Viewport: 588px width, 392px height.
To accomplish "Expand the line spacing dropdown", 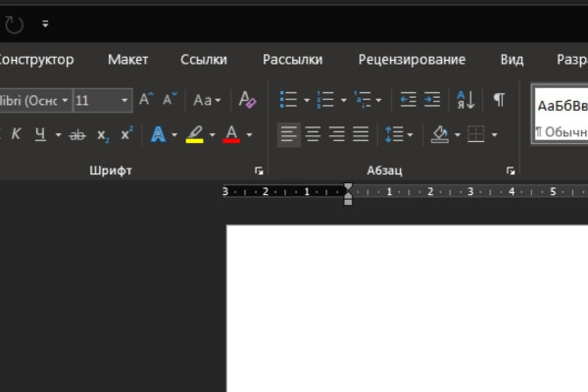I will (410, 134).
